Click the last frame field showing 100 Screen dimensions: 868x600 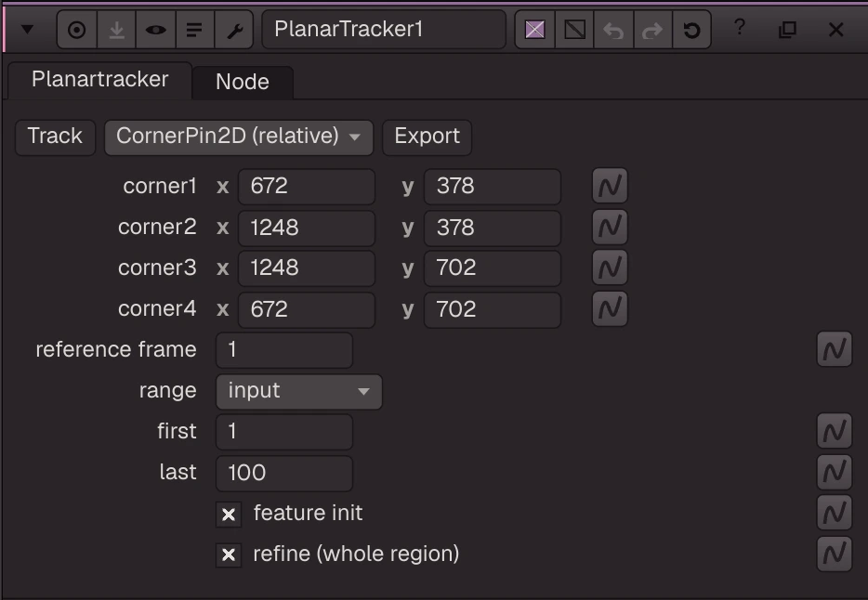[x=284, y=474]
